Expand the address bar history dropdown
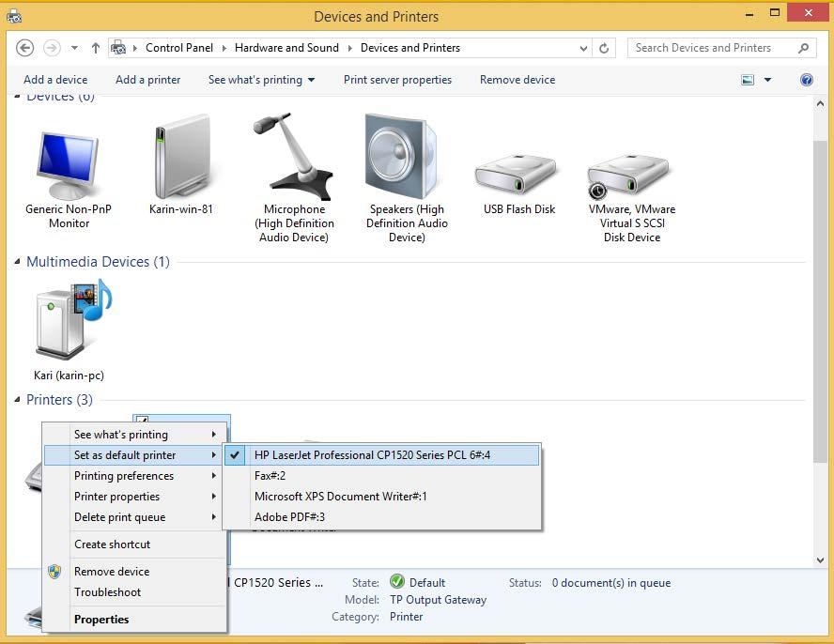The image size is (834, 644). pos(583,49)
